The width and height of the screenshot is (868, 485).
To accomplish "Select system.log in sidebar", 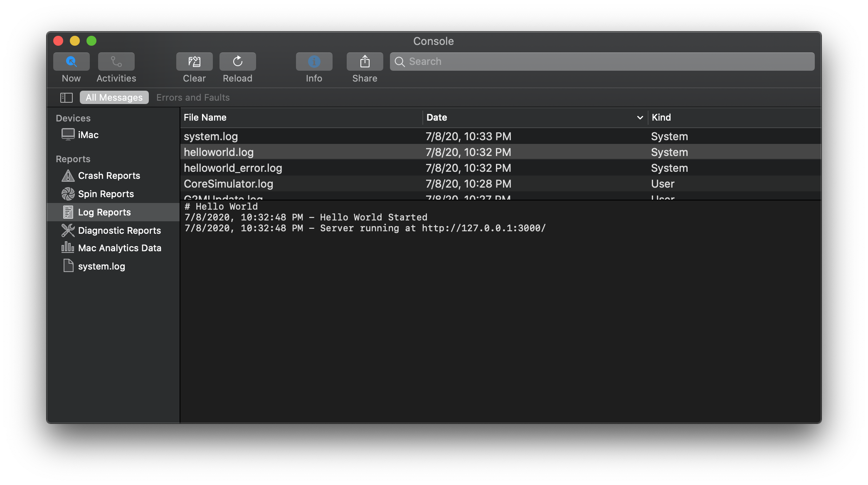I will pos(101,266).
